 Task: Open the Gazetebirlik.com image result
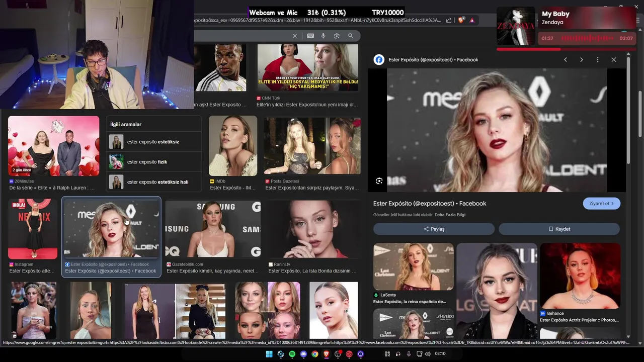pyautogui.click(x=213, y=229)
